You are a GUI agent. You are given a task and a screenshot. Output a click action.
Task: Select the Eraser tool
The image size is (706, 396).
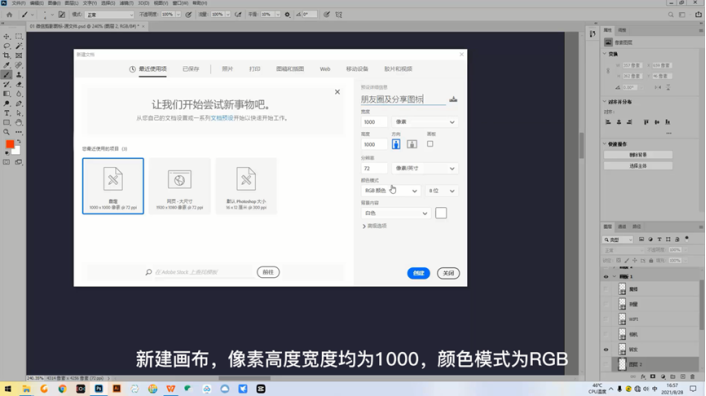coord(18,84)
